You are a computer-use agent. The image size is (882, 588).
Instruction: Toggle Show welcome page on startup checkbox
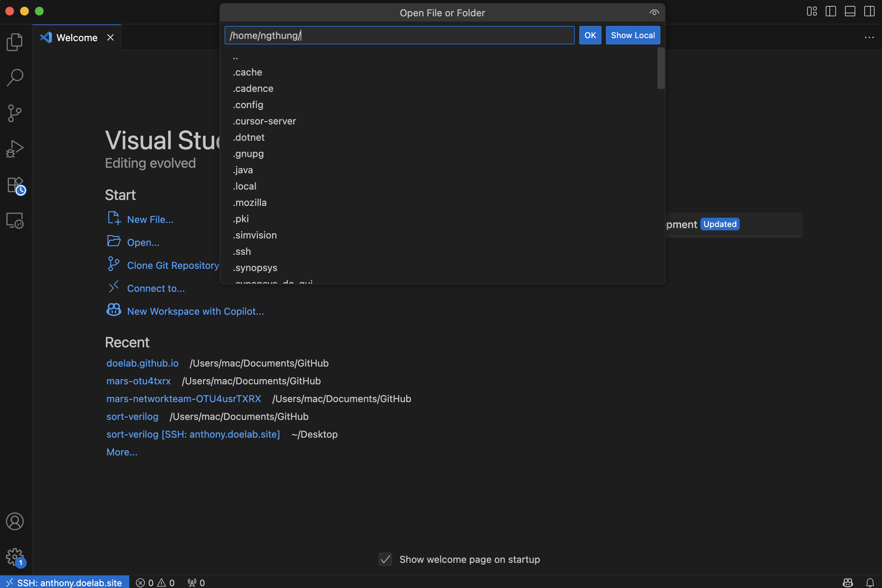coord(385,559)
